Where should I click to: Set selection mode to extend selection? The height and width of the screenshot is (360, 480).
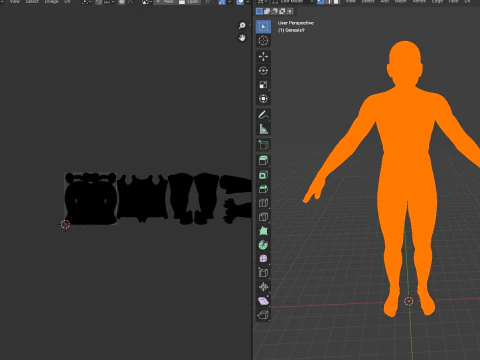coord(267,12)
